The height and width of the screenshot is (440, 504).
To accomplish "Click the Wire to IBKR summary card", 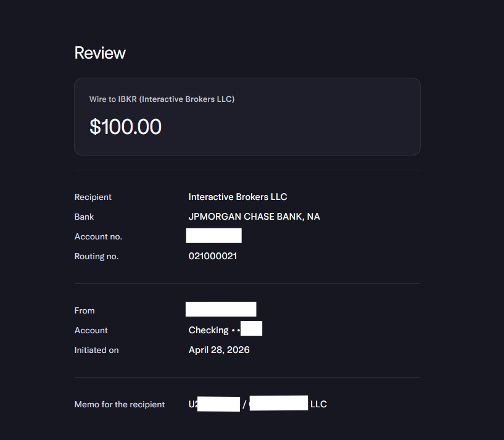I will point(247,117).
